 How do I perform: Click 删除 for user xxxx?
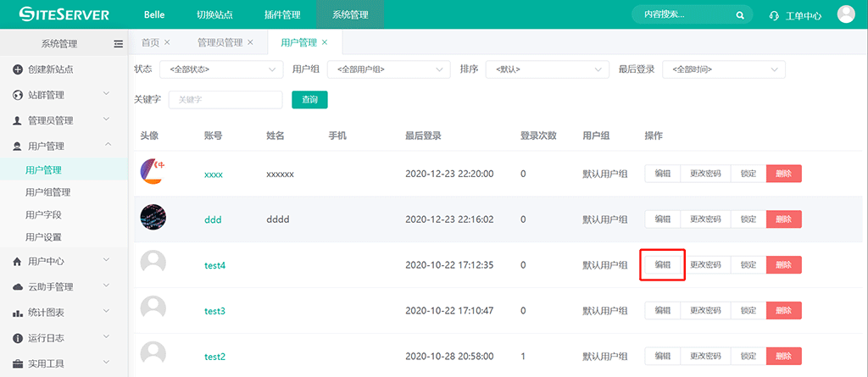[783, 174]
